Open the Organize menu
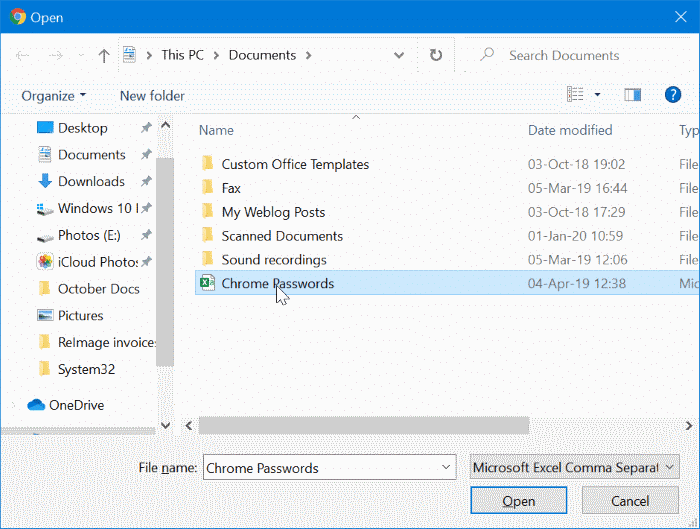The image size is (700, 529). click(x=54, y=96)
